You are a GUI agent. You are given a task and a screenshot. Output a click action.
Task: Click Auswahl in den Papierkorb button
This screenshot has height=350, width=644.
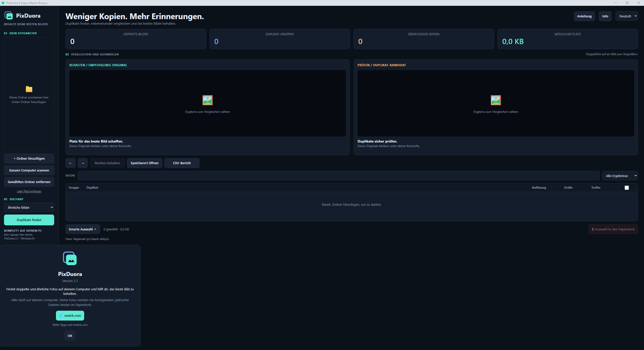(613, 229)
